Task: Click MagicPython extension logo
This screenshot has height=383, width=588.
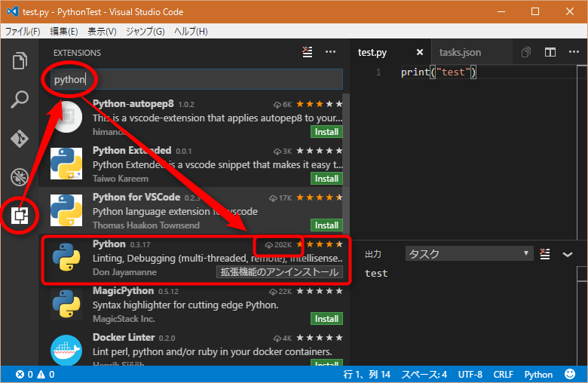Action: coord(66,304)
